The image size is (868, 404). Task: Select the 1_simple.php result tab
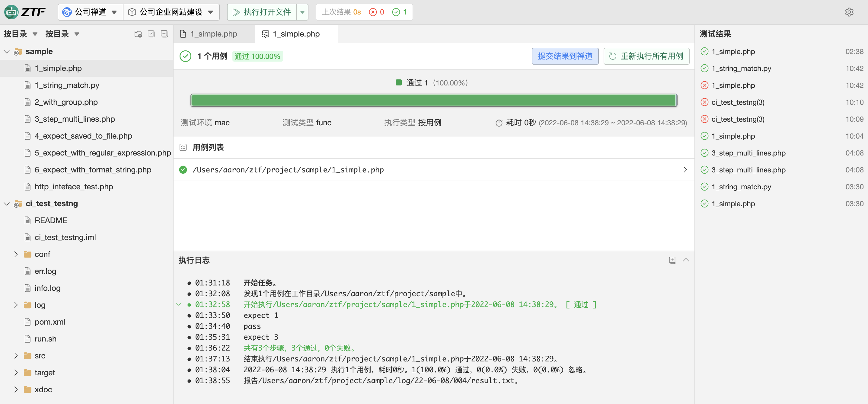(296, 34)
